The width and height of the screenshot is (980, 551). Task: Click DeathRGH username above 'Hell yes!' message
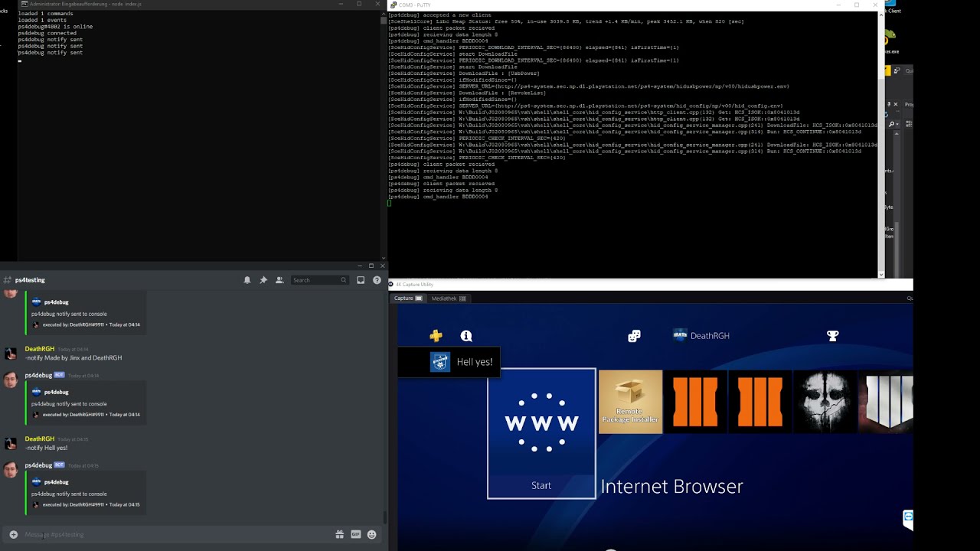tap(40, 439)
